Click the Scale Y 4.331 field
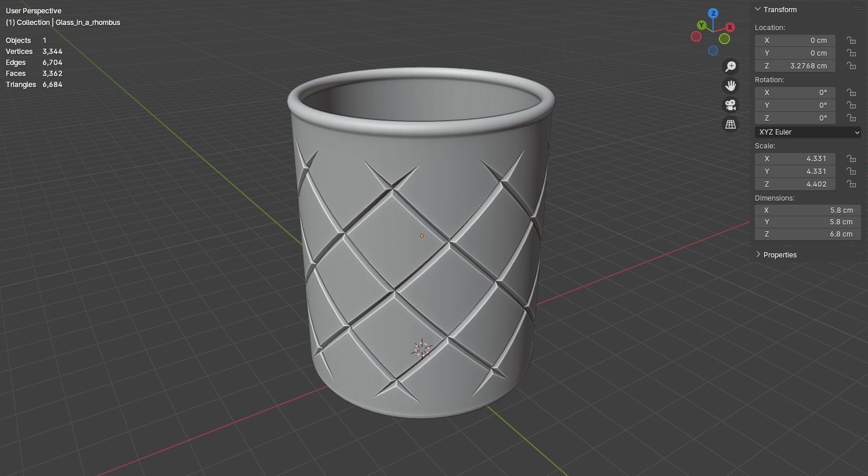 point(795,172)
